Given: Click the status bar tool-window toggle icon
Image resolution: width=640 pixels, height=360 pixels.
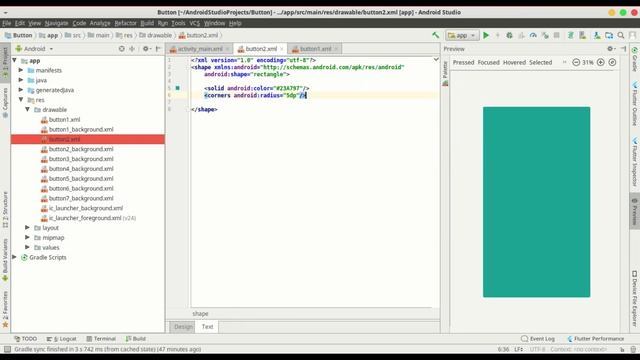Looking at the screenshot, I should click(7, 349).
